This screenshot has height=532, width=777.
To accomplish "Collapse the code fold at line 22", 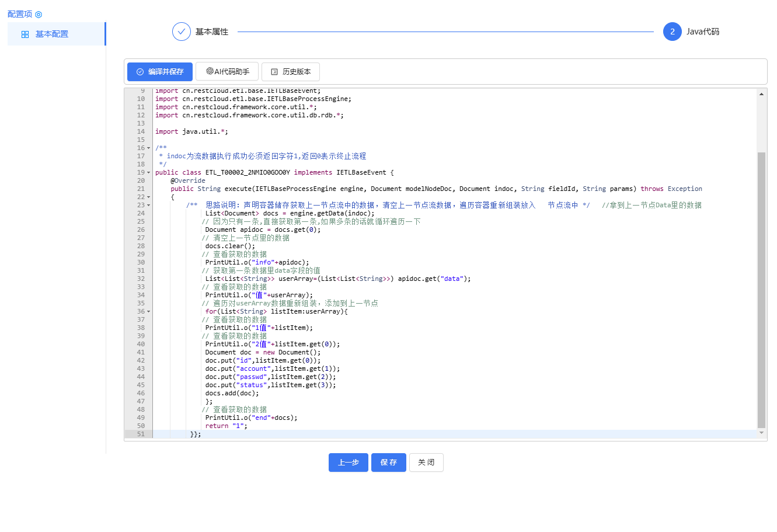I will coord(149,197).
